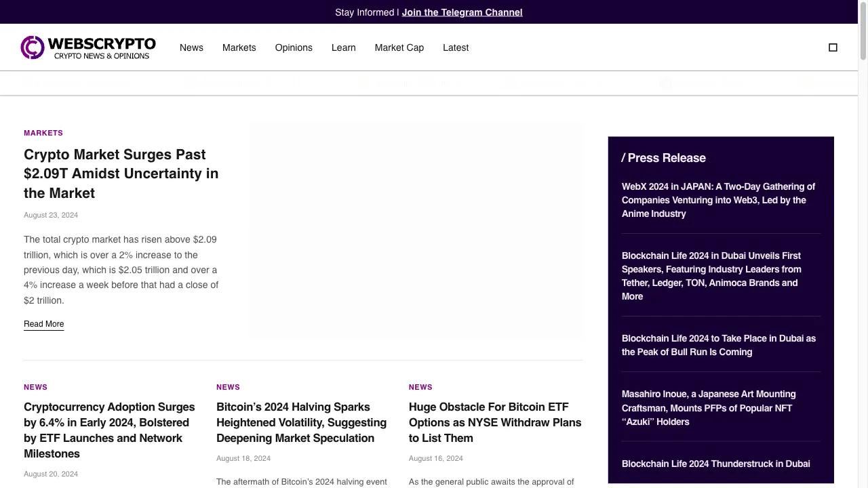Click the August 23, 2024 date text
This screenshot has height=488, width=868.
tap(51, 215)
